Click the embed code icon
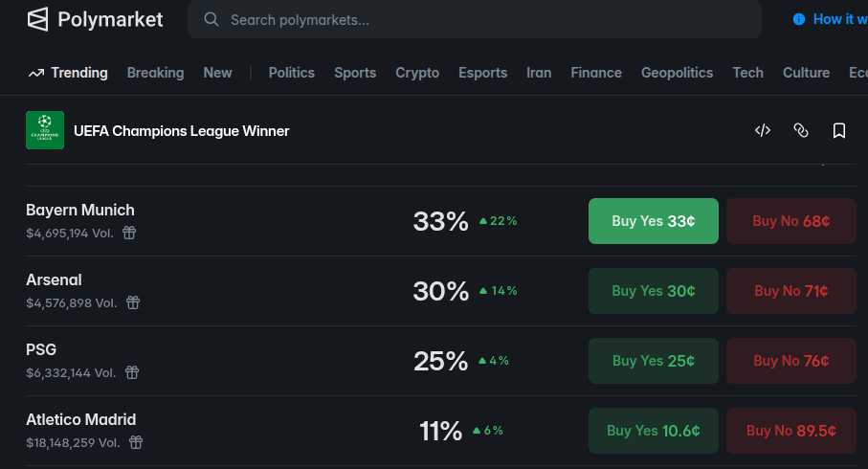This screenshot has width=868, height=469. [x=763, y=130]
